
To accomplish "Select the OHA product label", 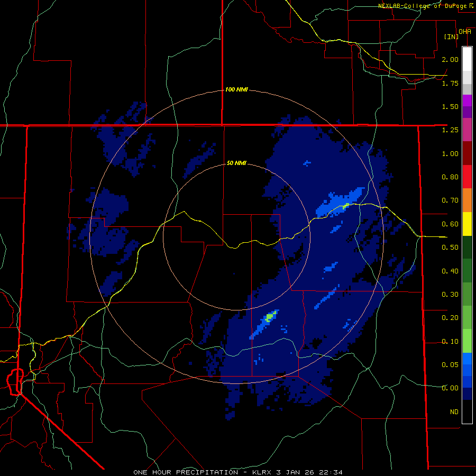I will 465,32.
